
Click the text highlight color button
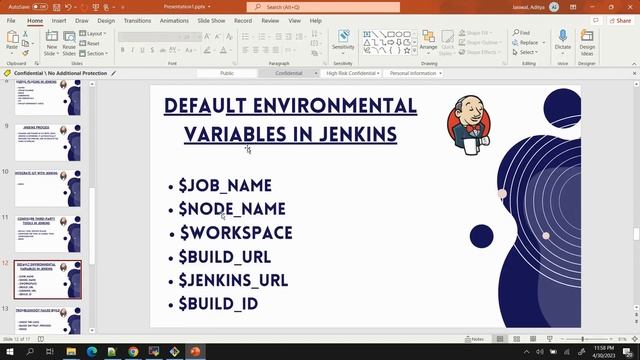click(x=207, y=50)
